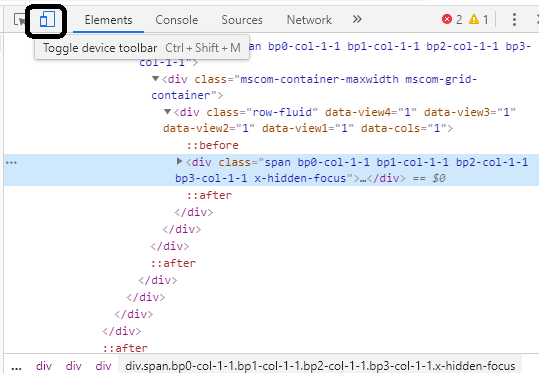539x373 pixels.
Task: Click the mscom-container-maxwidth class value
Action: point(319,79)
